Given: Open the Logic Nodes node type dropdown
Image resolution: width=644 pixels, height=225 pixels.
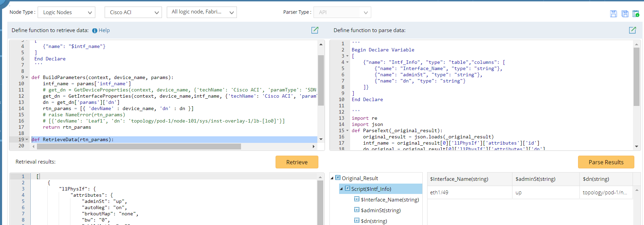Looking at the screenshot, I should (x=66, y=12).
